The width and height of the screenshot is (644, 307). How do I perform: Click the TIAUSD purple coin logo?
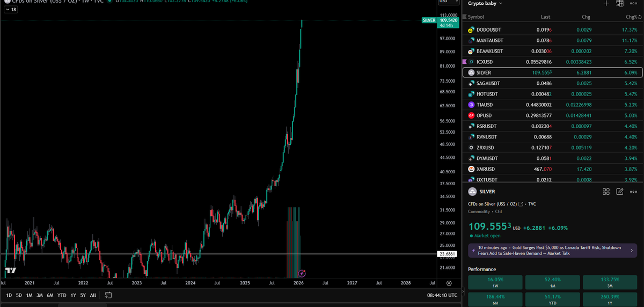471,105
